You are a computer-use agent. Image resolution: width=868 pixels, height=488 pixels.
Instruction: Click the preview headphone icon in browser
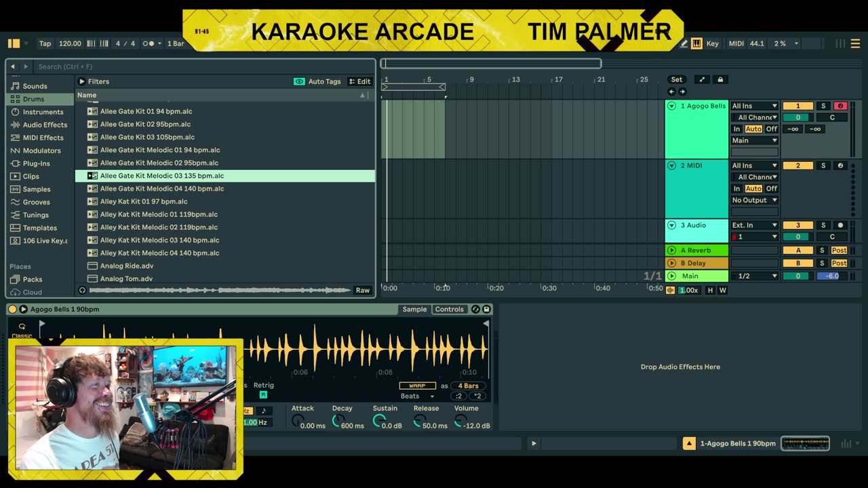(83, 290)
